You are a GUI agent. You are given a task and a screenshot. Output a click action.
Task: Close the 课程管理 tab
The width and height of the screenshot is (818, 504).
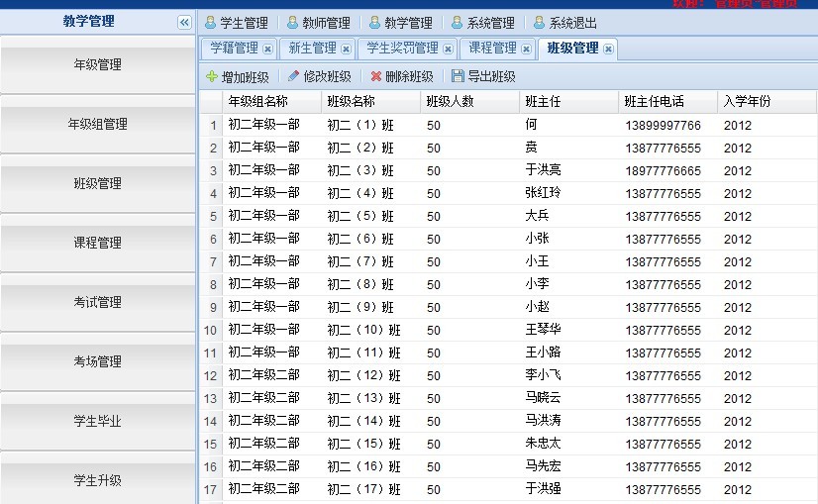click(527, 50)
